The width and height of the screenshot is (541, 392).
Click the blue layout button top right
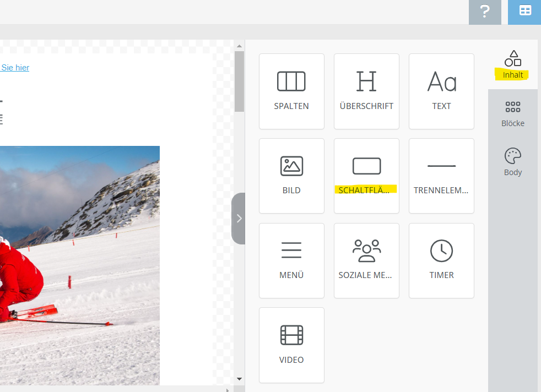click(x=525, y=12)
